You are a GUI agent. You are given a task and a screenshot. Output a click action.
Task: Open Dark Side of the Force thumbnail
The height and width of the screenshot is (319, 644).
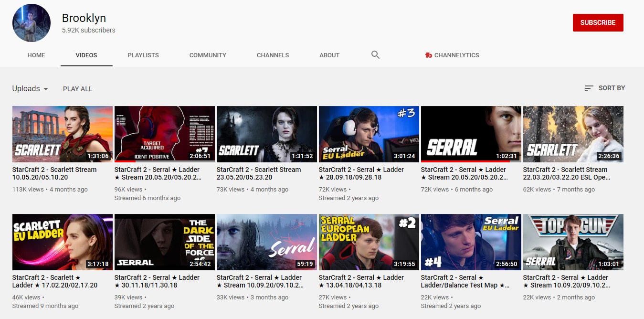point(165,242)
